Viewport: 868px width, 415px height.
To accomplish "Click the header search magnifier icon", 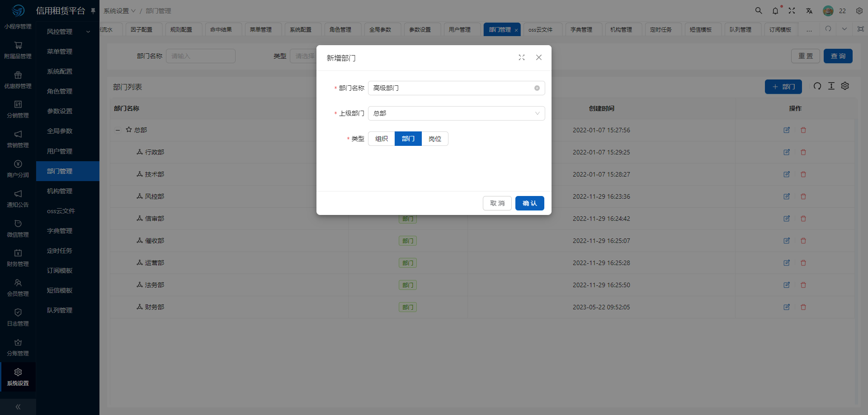I will click(x=759, y=10).
